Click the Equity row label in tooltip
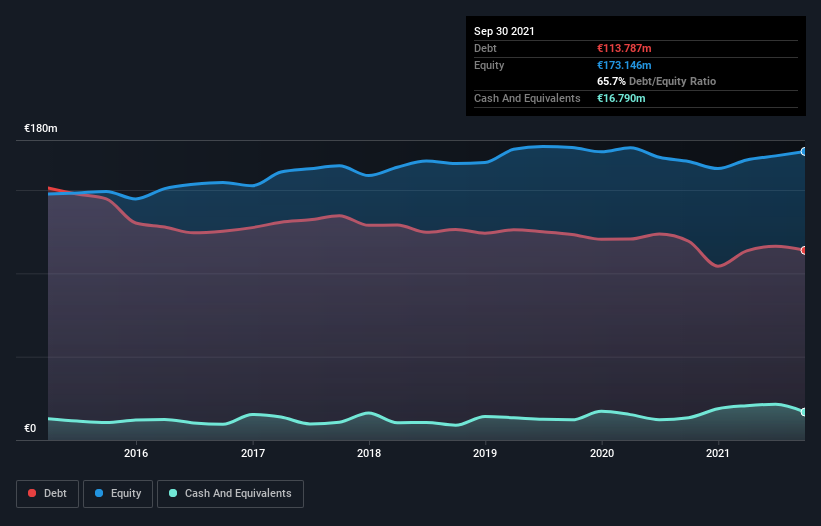 click(489, 65)
